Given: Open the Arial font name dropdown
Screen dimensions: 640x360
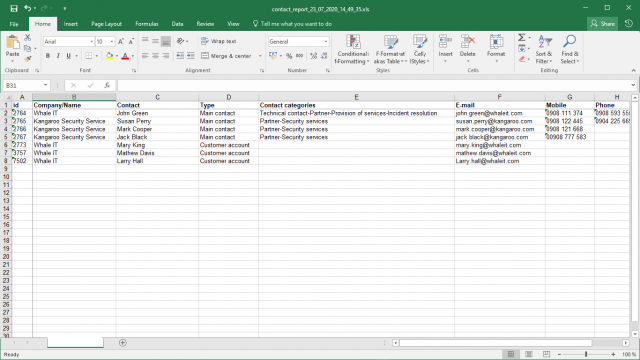Looking at the screenshot, I should (x=91, y=42).
